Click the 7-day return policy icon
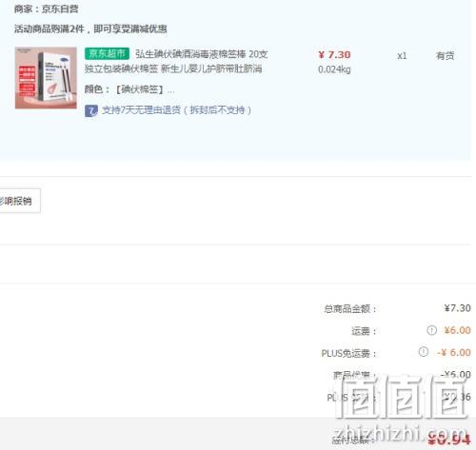The image size is (476, 450). pyautogui.click(x=91, y=110)
